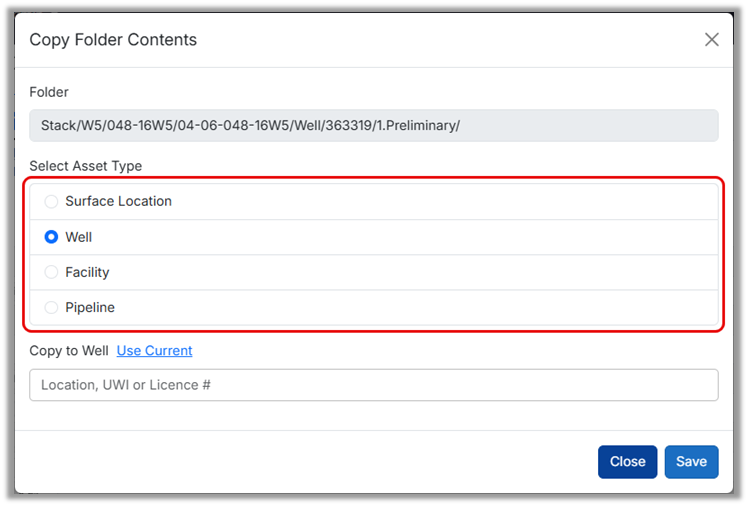
Task: Click the read-only Folder path field
Action: point(373,126)
